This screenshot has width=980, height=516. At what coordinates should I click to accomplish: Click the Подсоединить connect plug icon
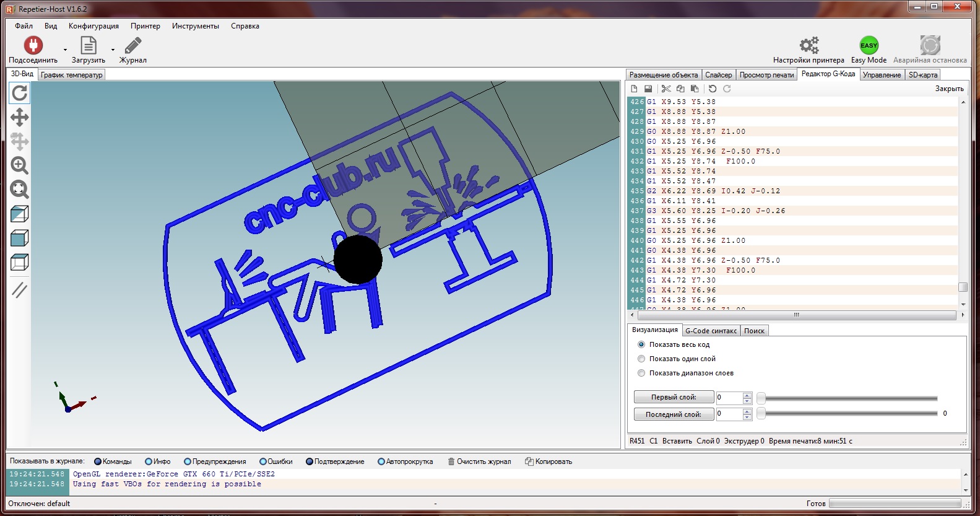click(x=33, y=45)
